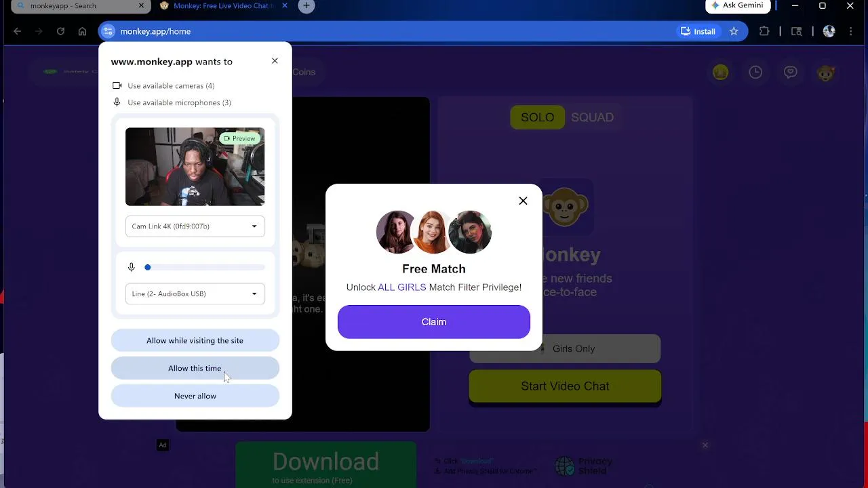
Task: Close the monkeyapp - Search tab
Action: click(x=142, y=5)
